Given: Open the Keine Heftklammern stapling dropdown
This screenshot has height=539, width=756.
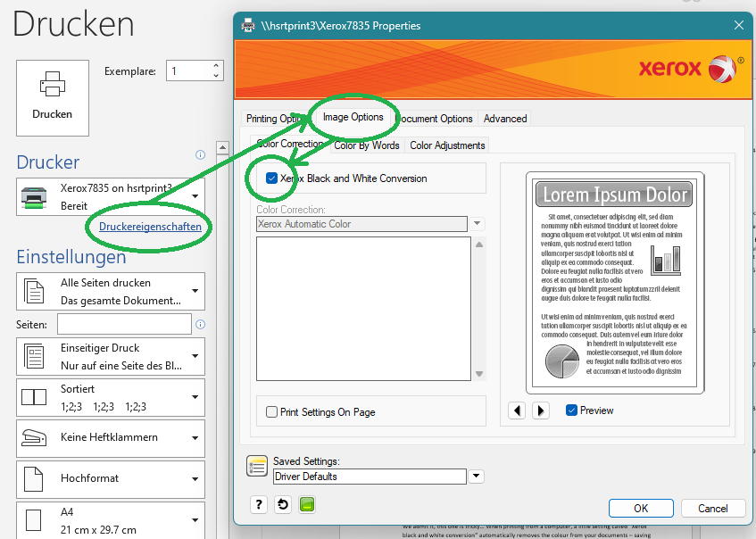Looking at the screenshot, I should (x=111, y=438).
